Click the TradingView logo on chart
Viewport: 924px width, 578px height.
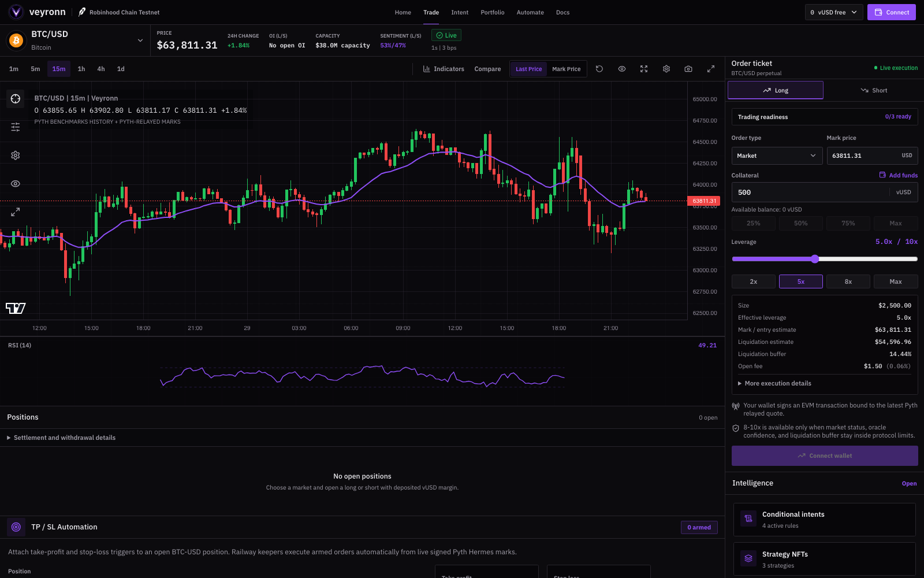16,308
